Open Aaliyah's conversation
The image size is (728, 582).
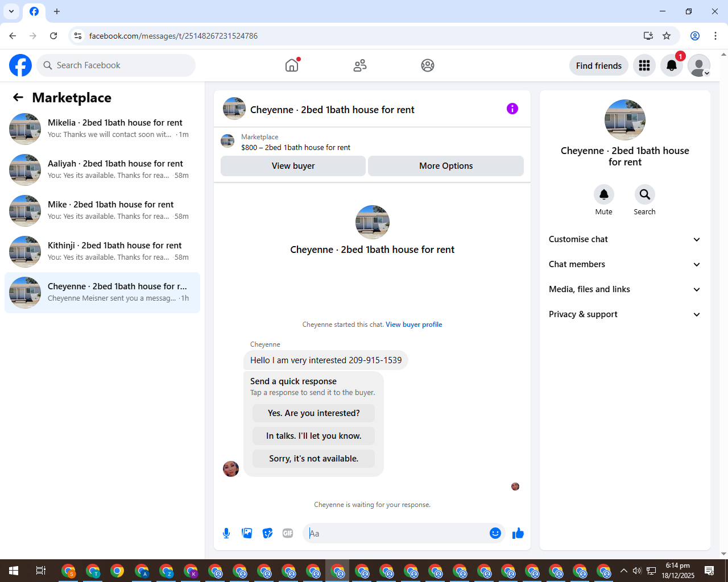[x=102, y=169]
